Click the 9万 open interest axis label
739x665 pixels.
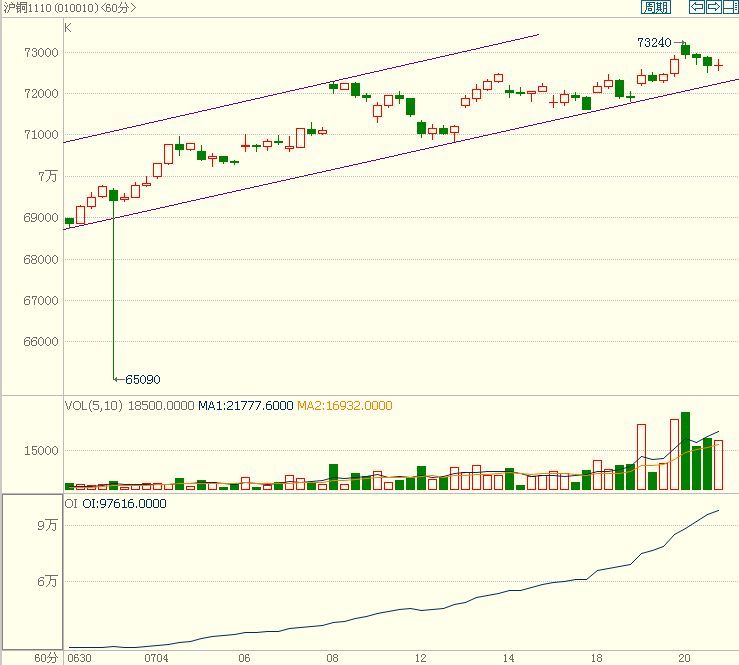48,525
